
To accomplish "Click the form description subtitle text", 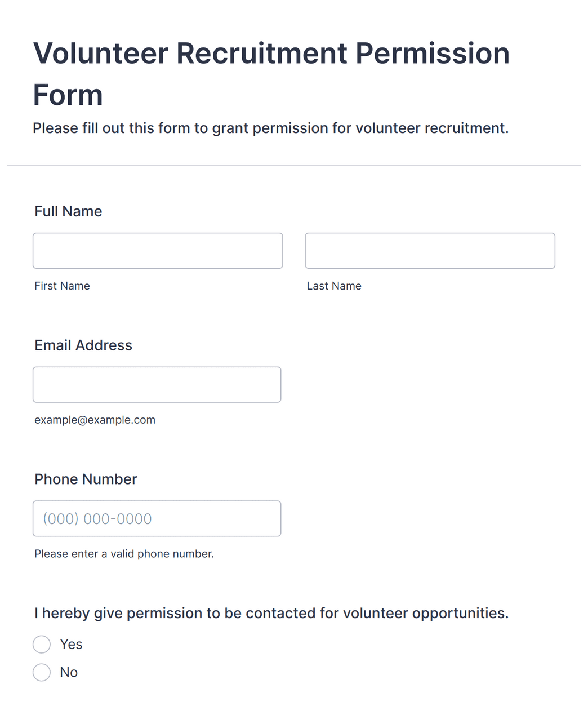I will pyautogui.click(x=271, y=128).
